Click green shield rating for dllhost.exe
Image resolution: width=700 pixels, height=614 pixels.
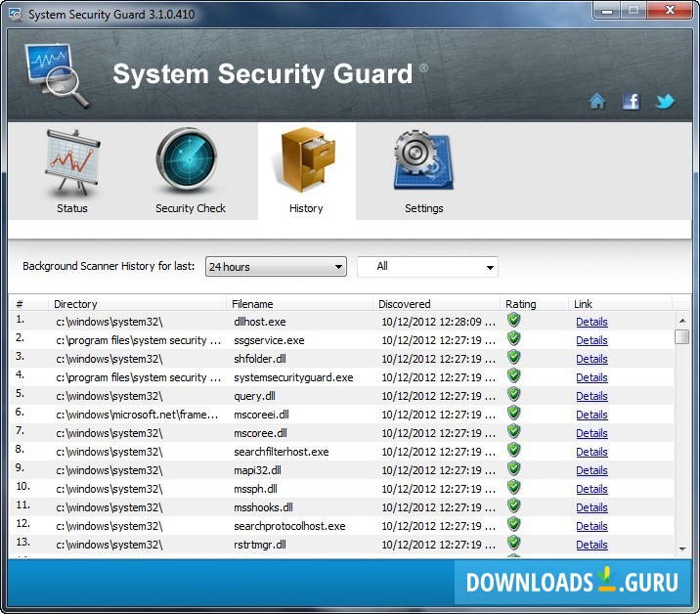[514, 321]
